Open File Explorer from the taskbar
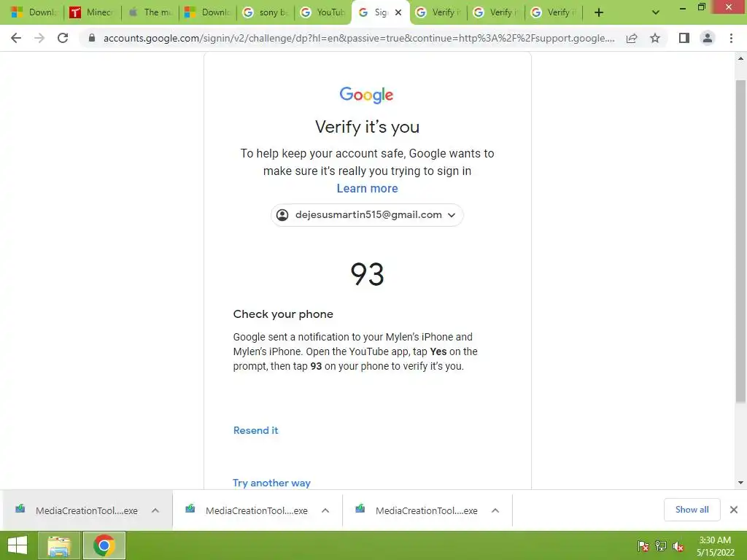747x560 pixels. click(x=59, y=545)
